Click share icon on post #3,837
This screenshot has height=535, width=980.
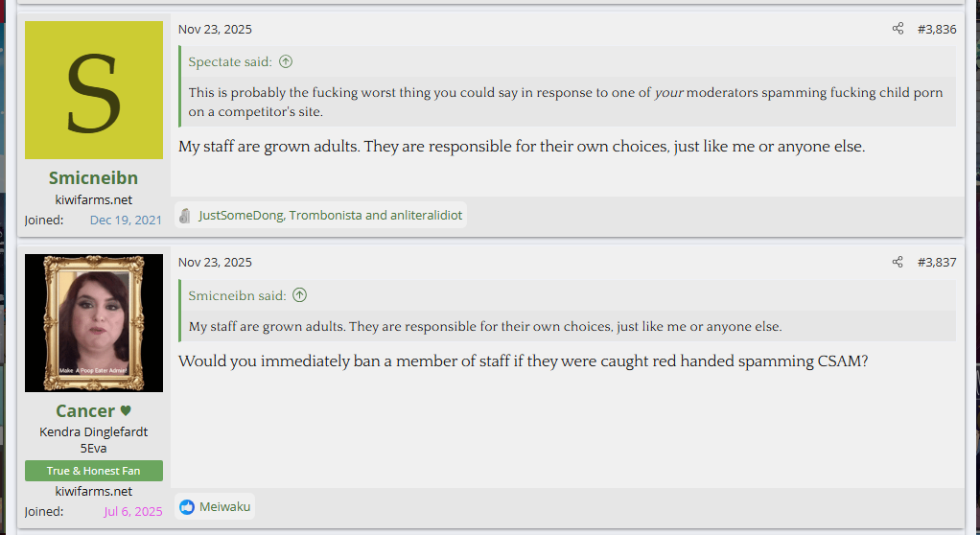click(898, 262)
